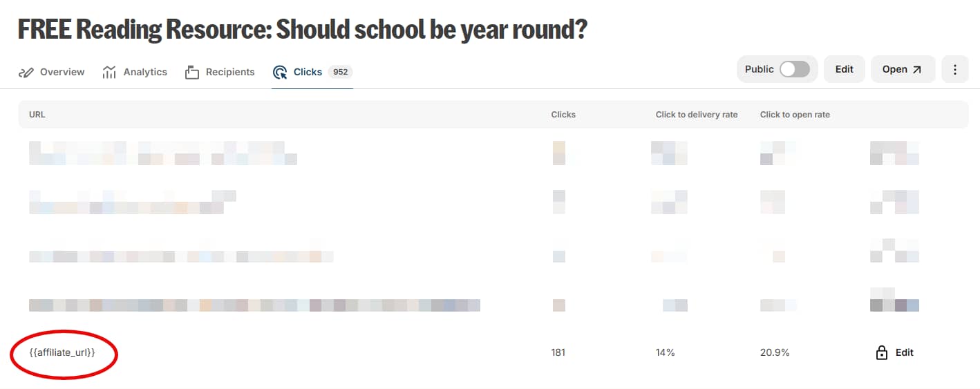
Task: Click the 20.9% open rate value
Action: pos(775,352)
